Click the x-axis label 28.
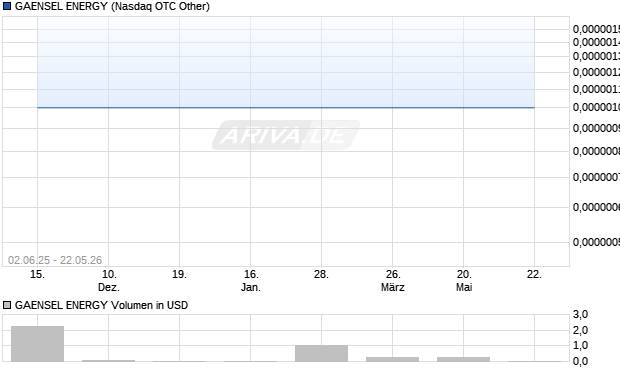620x371 pixels. pyautogui.click(x=321, y=274)
